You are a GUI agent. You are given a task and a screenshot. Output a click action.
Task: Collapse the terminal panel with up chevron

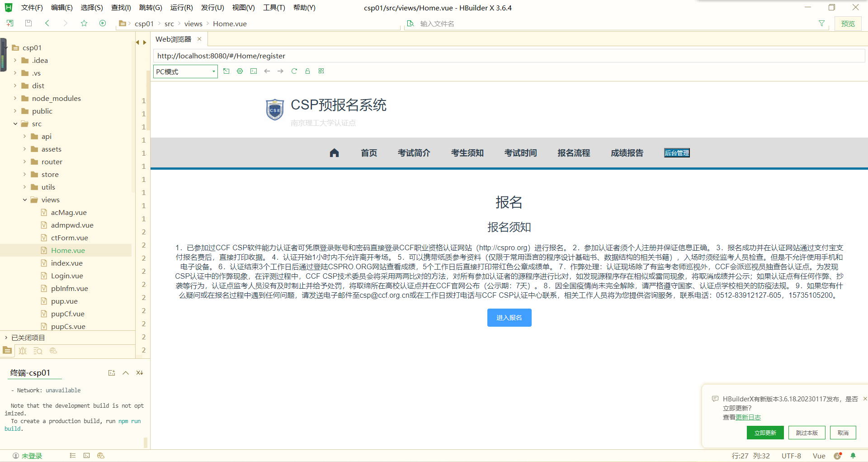(126, 373)
